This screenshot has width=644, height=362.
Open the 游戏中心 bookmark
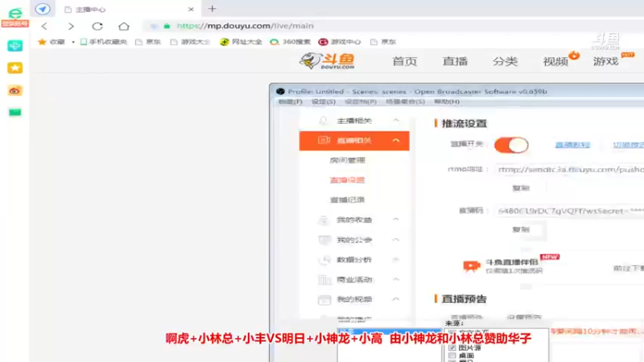(x=340, y=42)
